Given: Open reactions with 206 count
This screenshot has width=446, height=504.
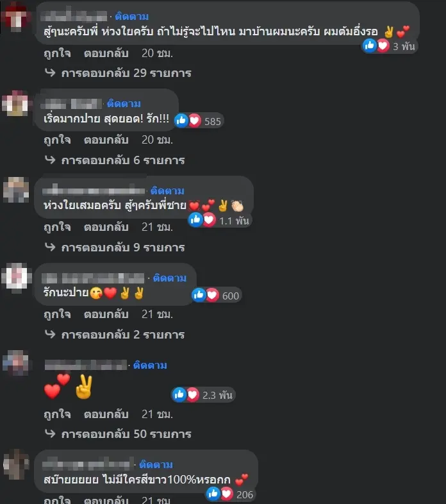Looking at the screenshot, I should (231, 494).
